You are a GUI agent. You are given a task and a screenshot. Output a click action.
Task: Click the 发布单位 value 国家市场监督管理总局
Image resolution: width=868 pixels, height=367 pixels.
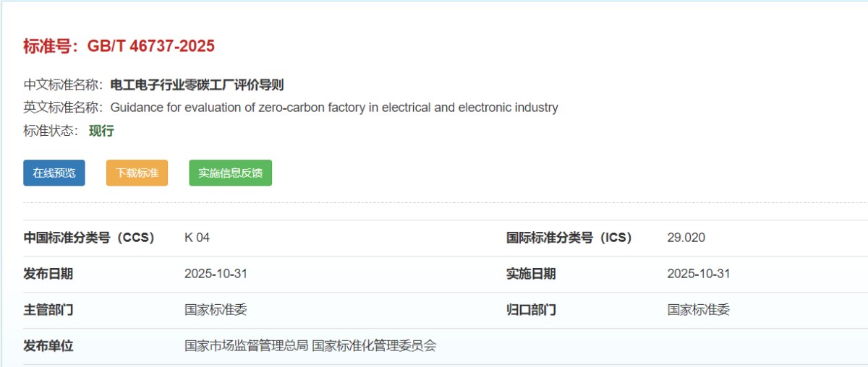(247, 346)
